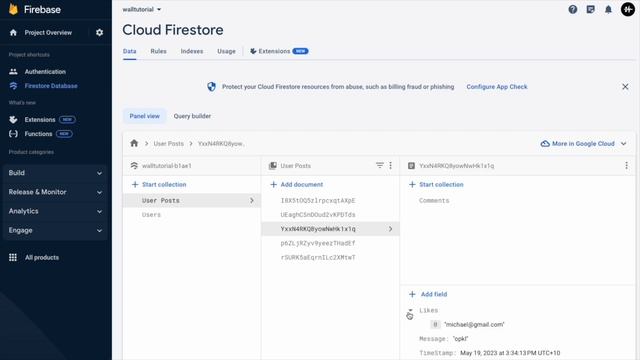Click the plus icon beside Add document
This screenshot has height=360, width=640.
click(x=273, y=184)
